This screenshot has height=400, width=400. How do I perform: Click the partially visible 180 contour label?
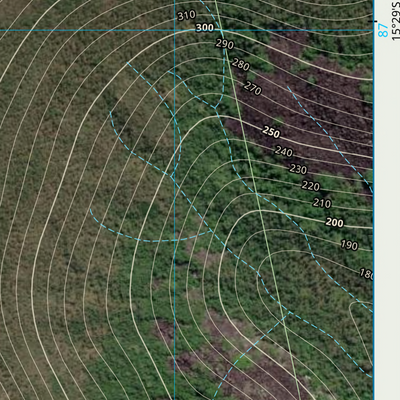pos(366,274)
